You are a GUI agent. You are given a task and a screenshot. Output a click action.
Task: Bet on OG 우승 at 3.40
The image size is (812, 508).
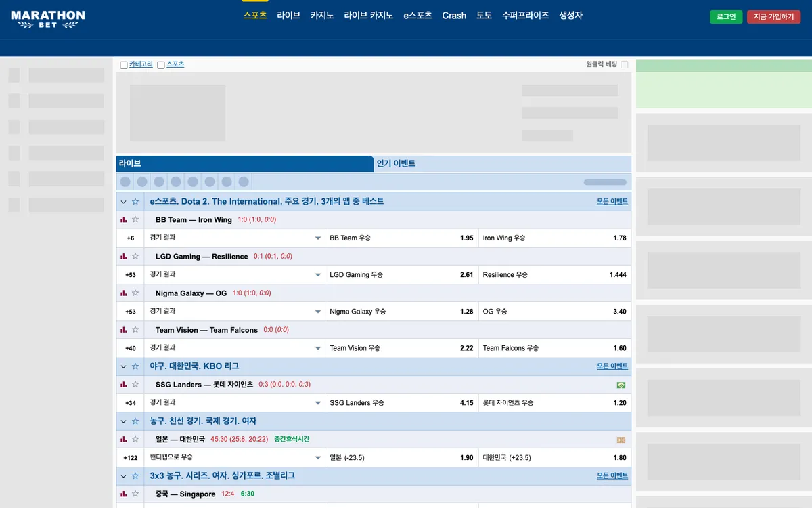tap(555, 311)
